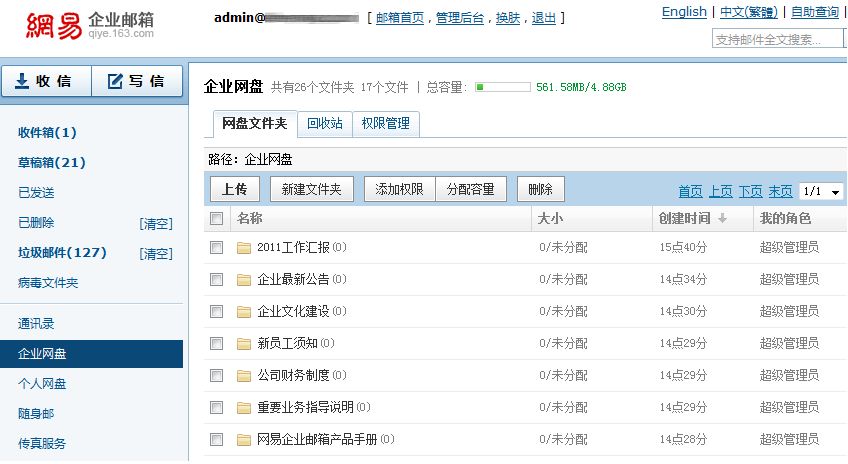Viewport: 848px width, 464px height.
Task: Select the 企业文化建设 checkbox
Action: click(216, 311)
